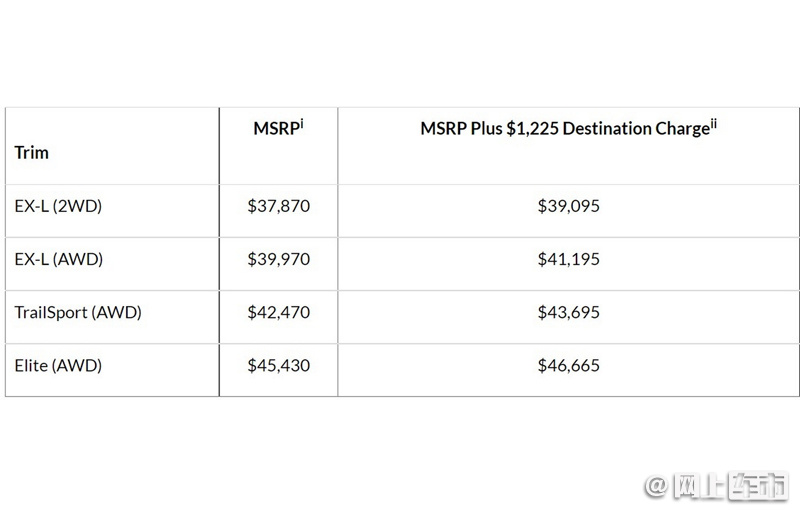The height and width of the screenshot is (510, 800).
Task: Click the Trim column header
Action: 32,152
